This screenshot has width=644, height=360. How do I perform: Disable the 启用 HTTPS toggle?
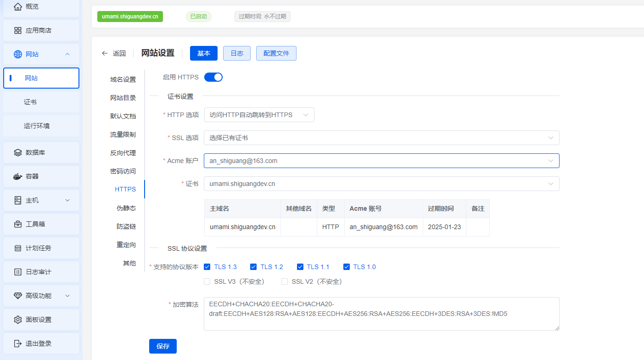tap(213, 77)
